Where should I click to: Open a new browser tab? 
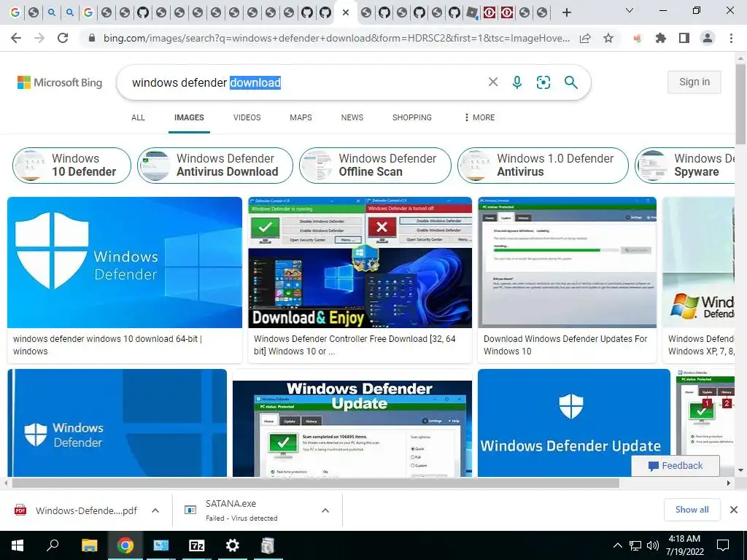coord(566,12)
